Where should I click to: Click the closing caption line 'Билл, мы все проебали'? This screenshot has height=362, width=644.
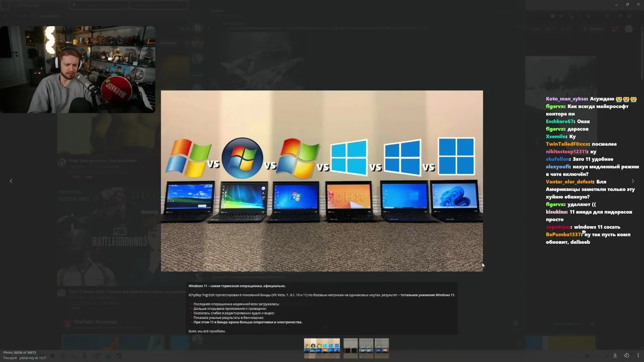click(207, 331)
